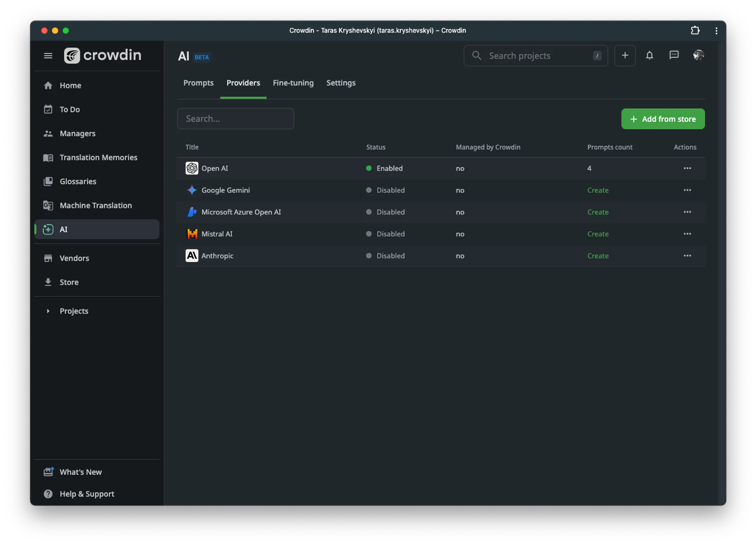Screen dimensions: 756x545
Task: Click the Status column header
Action: coord(376,147)
